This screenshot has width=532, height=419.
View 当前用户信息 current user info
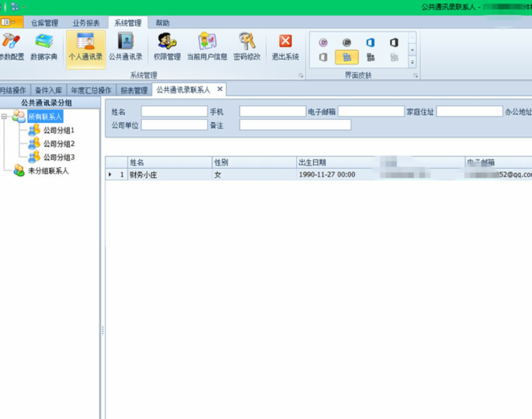pyautogui.click(x=207, y=47)
